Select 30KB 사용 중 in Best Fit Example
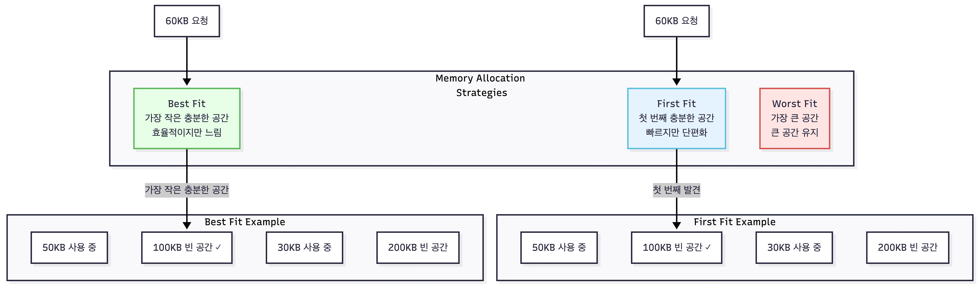The width and height of the screenshot is (980, 286). (304, 247)
